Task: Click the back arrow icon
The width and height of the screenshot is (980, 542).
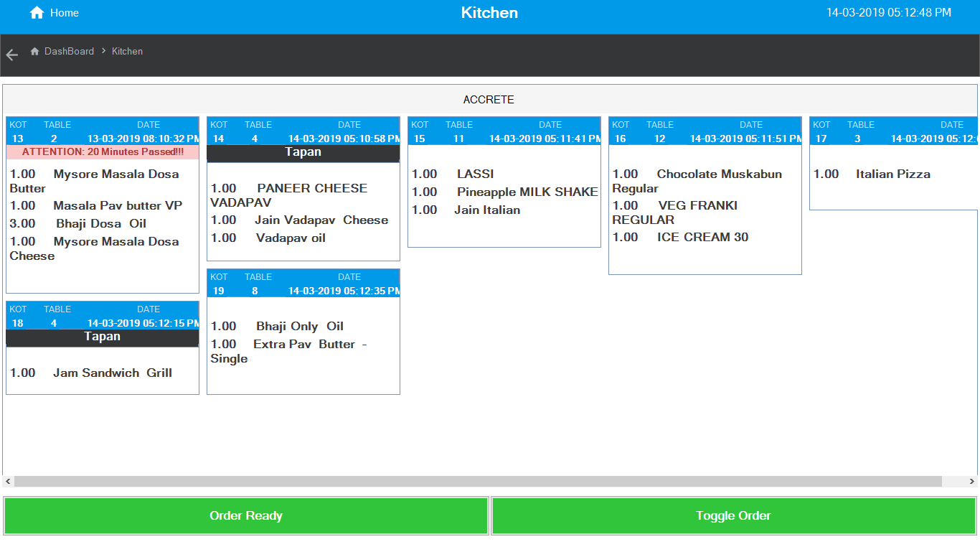Action: pyautogui.click(x=11, y=55)
